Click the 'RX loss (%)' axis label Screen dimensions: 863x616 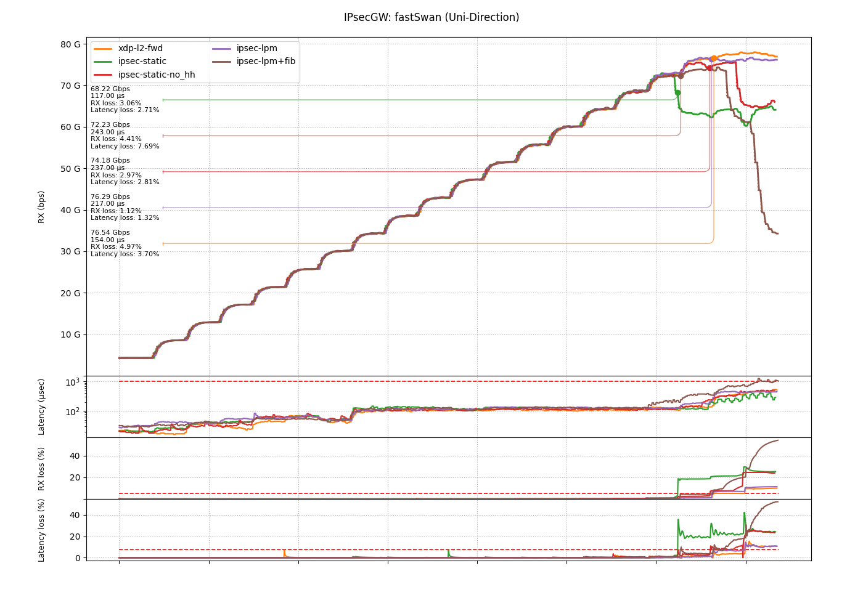click(41, 468)
